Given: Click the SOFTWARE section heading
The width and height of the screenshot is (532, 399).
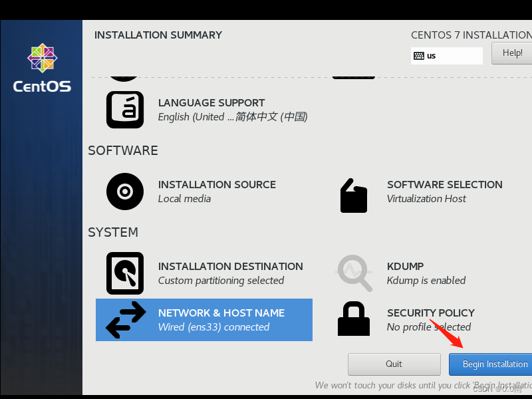Looking at the screenshot, I should [123, 151].
